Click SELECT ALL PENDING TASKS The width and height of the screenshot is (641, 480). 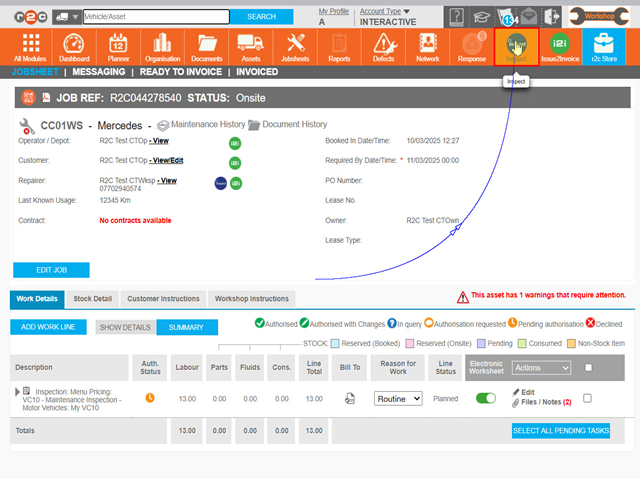coord(561,431)
